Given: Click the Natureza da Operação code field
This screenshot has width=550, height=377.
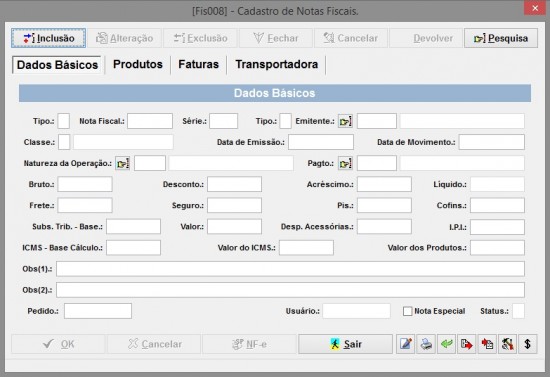Looking at the screenshot, I should [x=150, y=163].
